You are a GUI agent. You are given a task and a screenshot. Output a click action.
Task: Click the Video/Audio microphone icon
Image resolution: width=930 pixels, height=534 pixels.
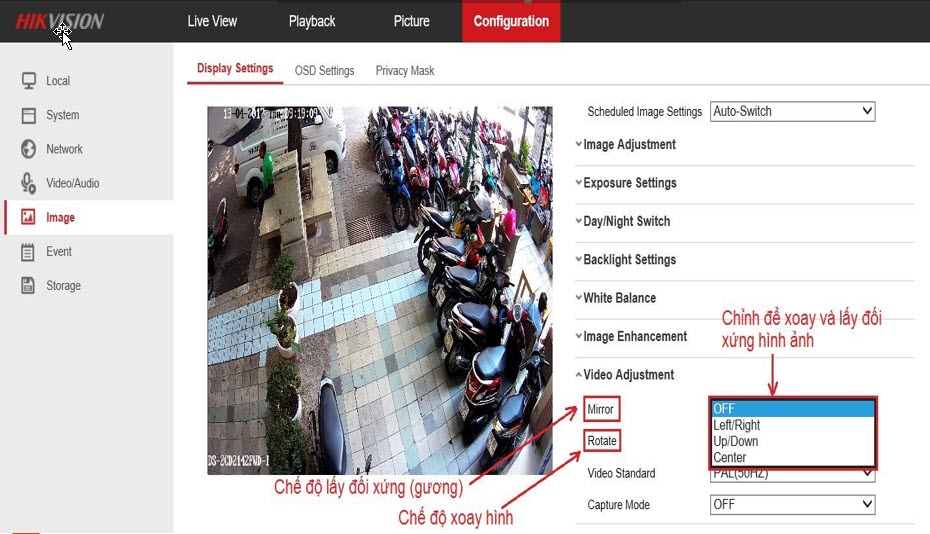point(28,183)
